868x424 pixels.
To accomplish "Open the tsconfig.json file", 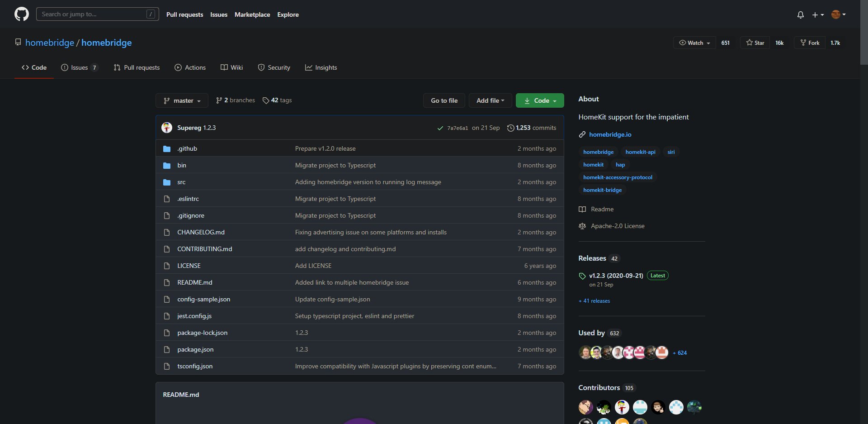I will pos(195,366).
